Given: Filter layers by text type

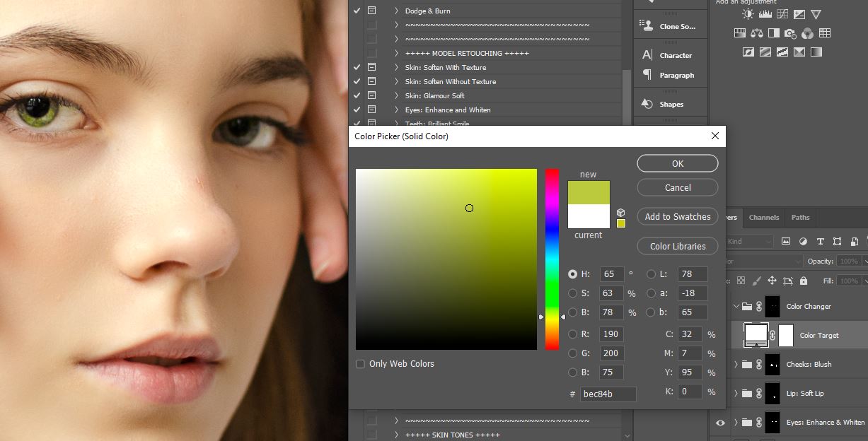Looking at the screenshot, I should (x=820, y=242).
